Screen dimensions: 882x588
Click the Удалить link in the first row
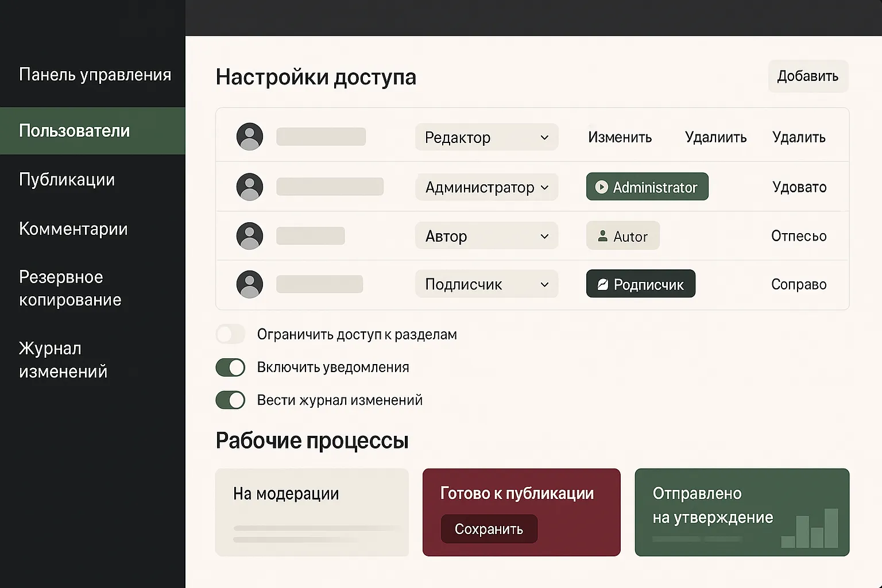[x=799, y=137]
